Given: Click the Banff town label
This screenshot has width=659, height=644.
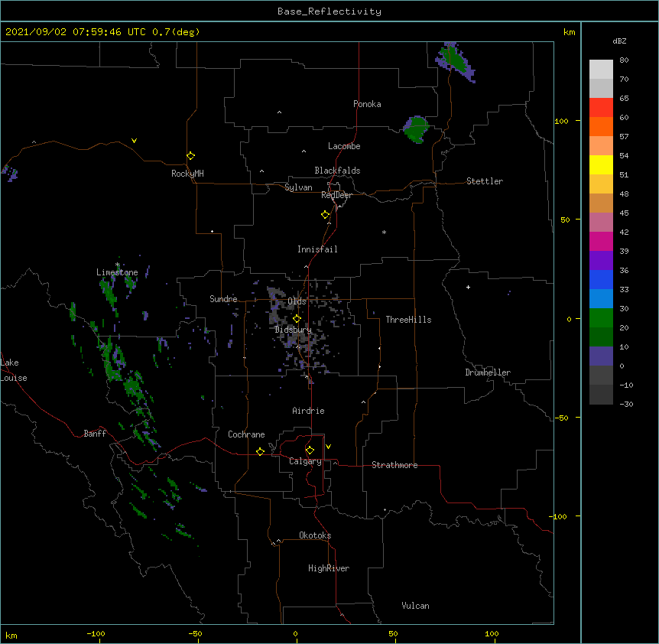Looking at the screenshot, I should [95, 434].
